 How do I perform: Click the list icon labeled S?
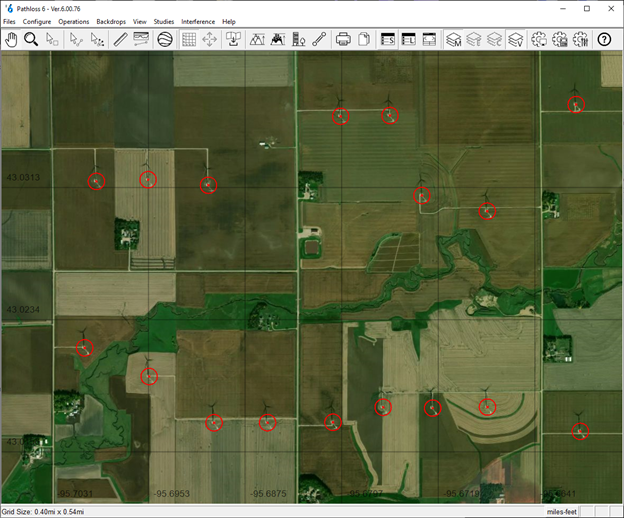[x=388, y=39]
